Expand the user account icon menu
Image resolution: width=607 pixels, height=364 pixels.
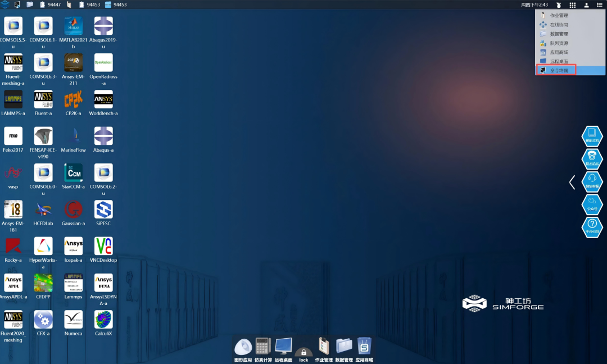(586, 4)
